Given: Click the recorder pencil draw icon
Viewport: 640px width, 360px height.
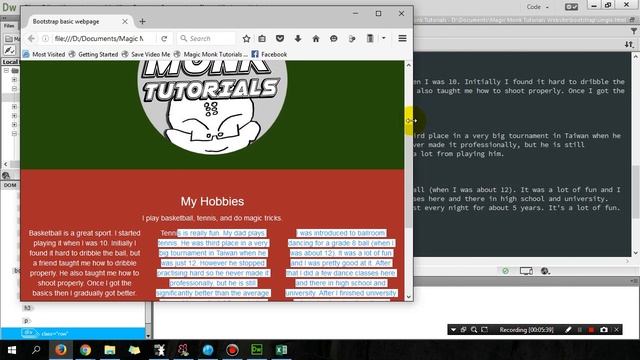Looking at the screenshot, I should (568, 330).
